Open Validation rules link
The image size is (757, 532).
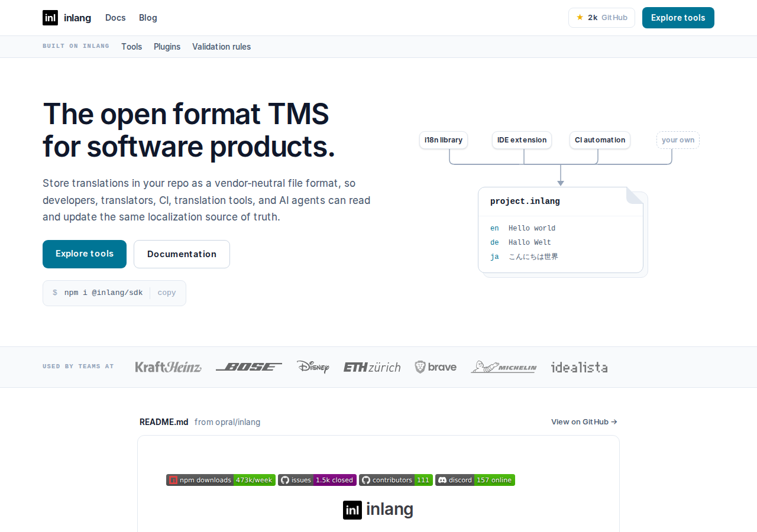tap(221, 47)
